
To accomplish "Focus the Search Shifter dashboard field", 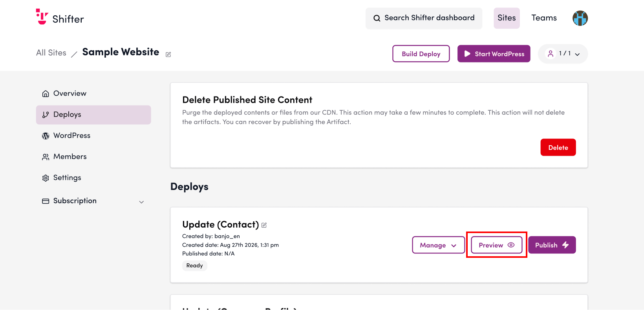I will [x=424, y=18].
